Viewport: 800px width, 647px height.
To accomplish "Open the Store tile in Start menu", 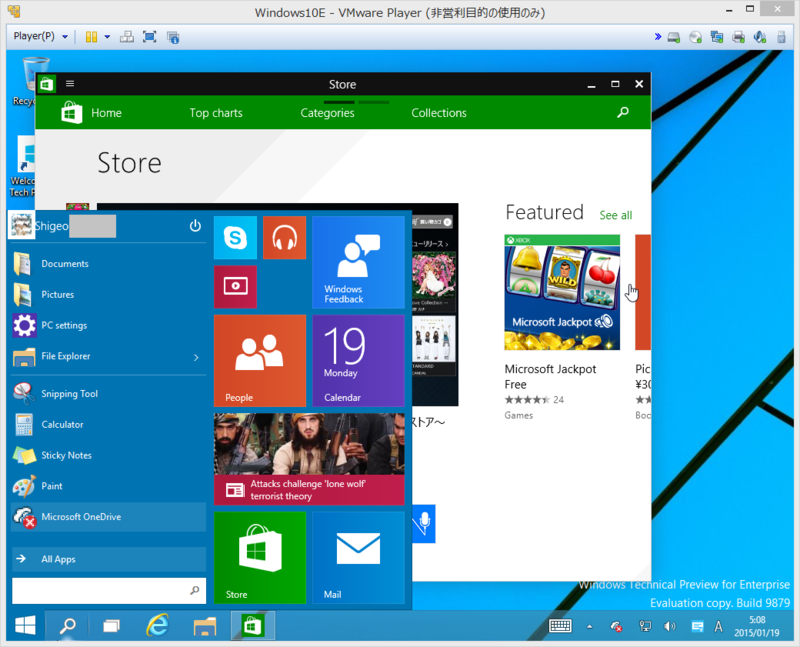I will coord(260,558).
